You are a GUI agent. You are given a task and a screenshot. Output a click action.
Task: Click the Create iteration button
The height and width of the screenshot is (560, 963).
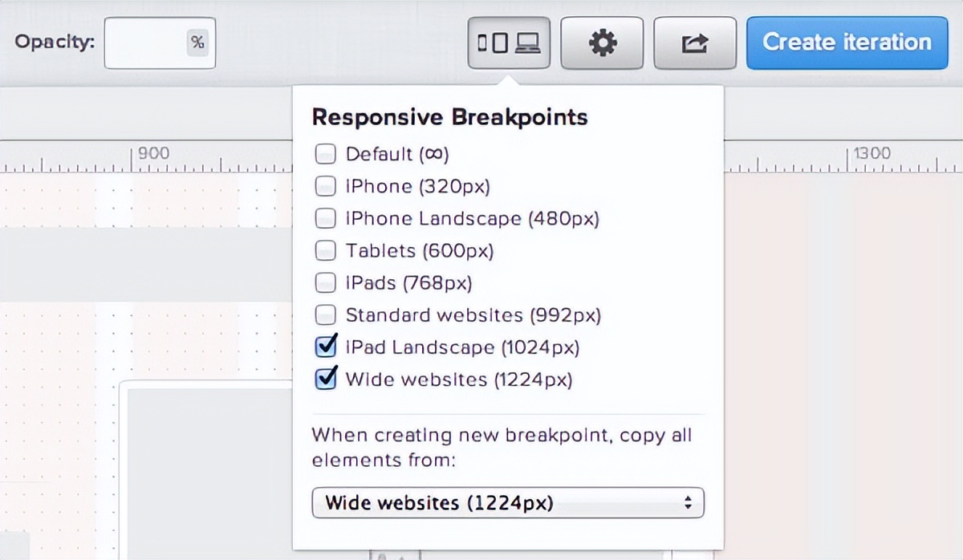pos(847,43)
